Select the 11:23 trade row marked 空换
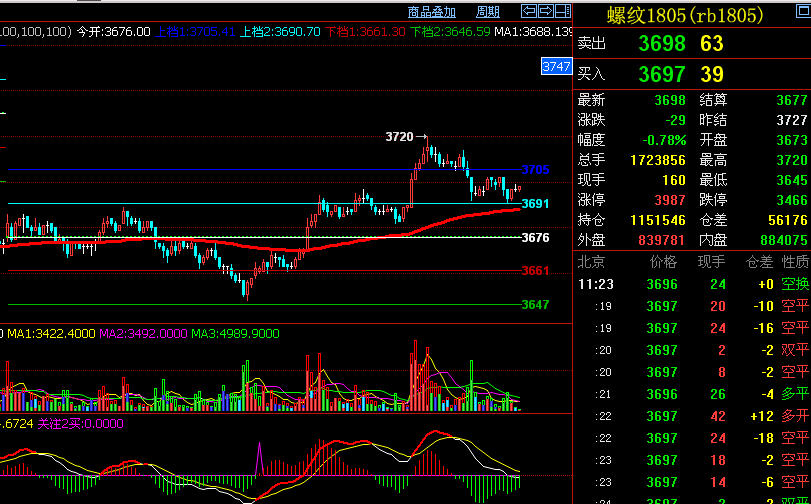The image size is (811, 504). (692, 284)
